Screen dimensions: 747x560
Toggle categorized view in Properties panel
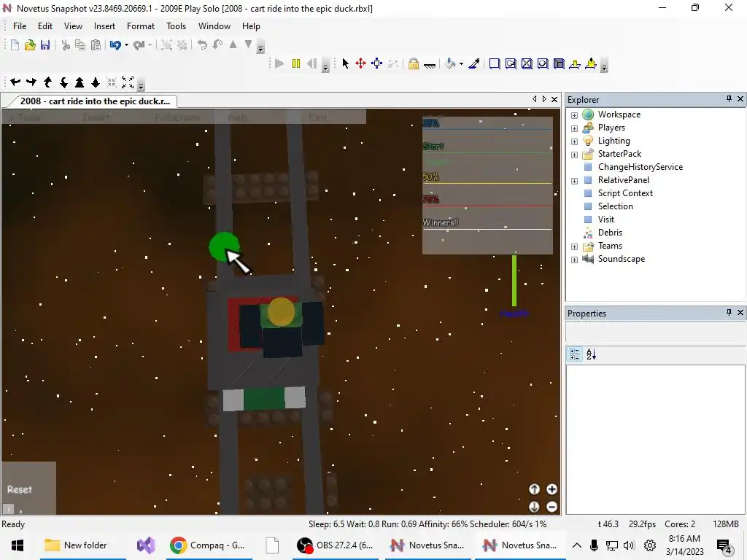point(575,354)
